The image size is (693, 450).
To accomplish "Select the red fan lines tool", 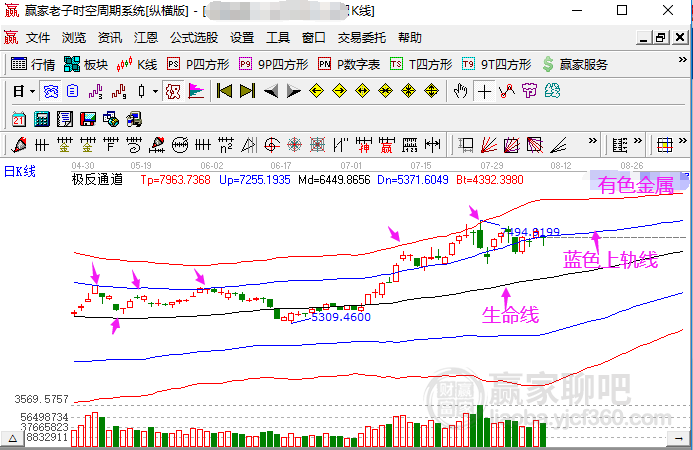I will point(489,145).
